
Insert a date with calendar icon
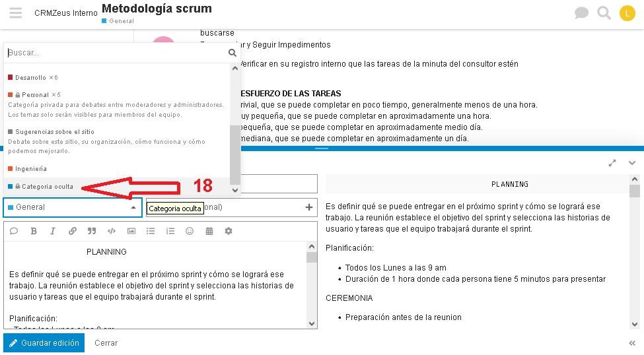point(209,231)
